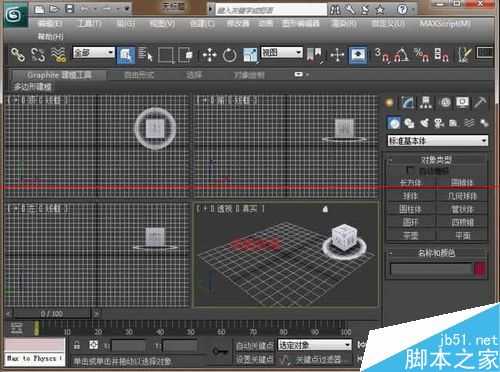Activate the Select and Rotate tool
Screen dimensions: 500x372
pyautogui.click(x=230, y=55)
